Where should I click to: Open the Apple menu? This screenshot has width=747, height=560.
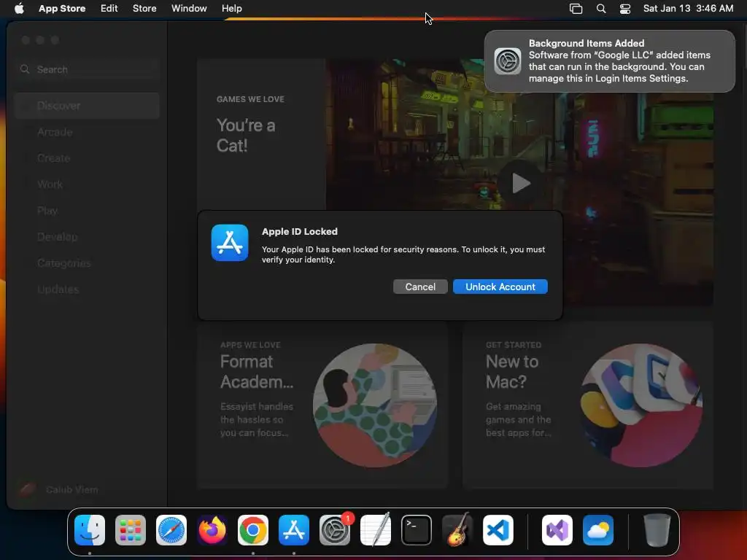point(19,8)
